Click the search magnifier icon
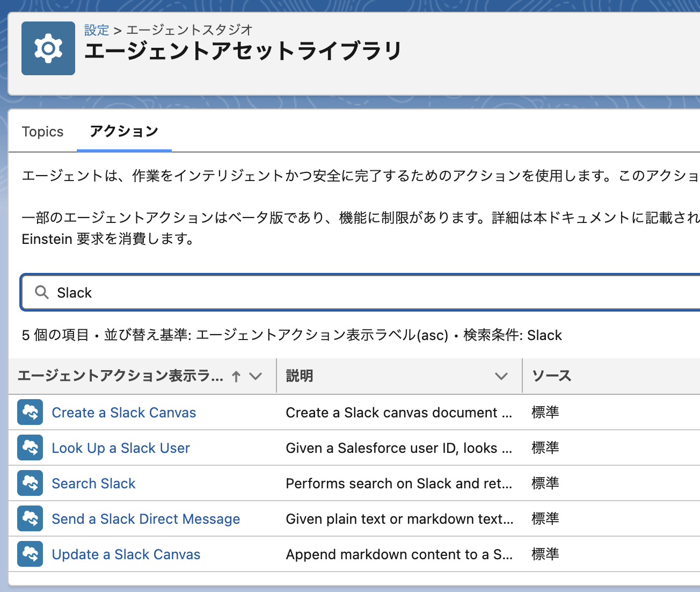The height and width of the screenshot is (592, 700). pos(41,292)
